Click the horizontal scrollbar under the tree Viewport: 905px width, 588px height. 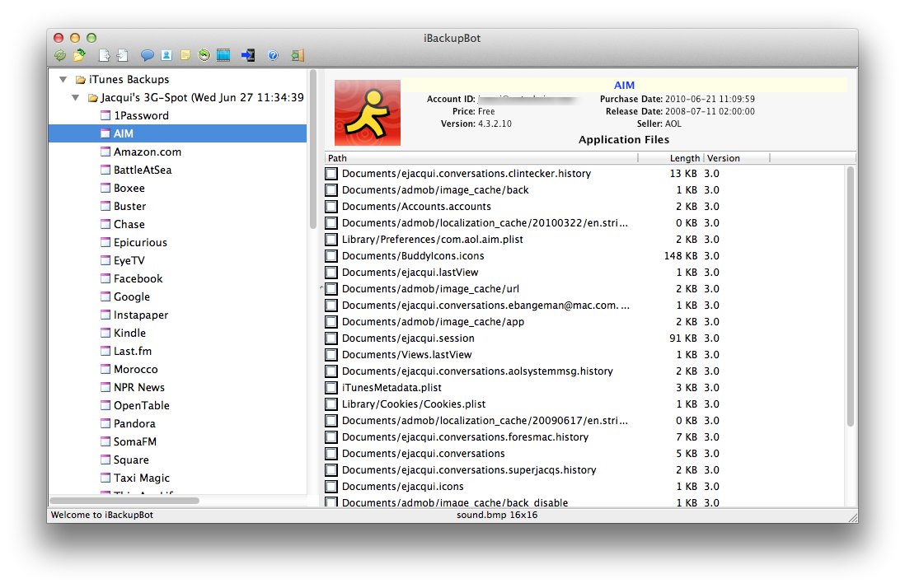pos(124,501)
